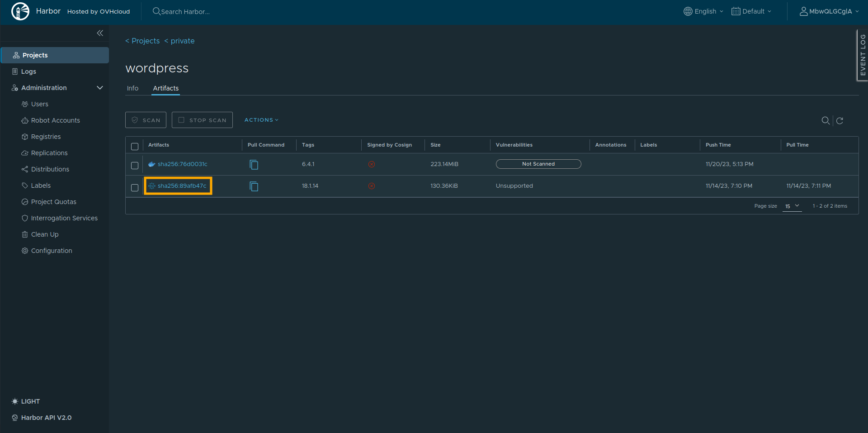Image resolution: width=868 pixels, height=433 pixels.
Task: Open the Default date format dropdown
Action: (751, 11)
